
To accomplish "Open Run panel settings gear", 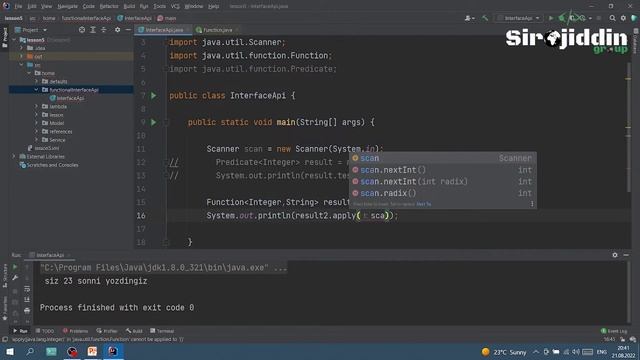I will (x=615, y=255).
